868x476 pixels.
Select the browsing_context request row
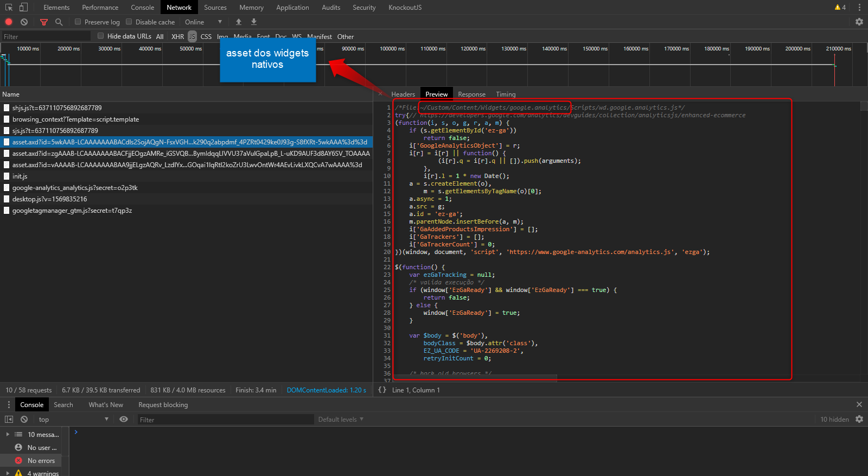point(186,119)
